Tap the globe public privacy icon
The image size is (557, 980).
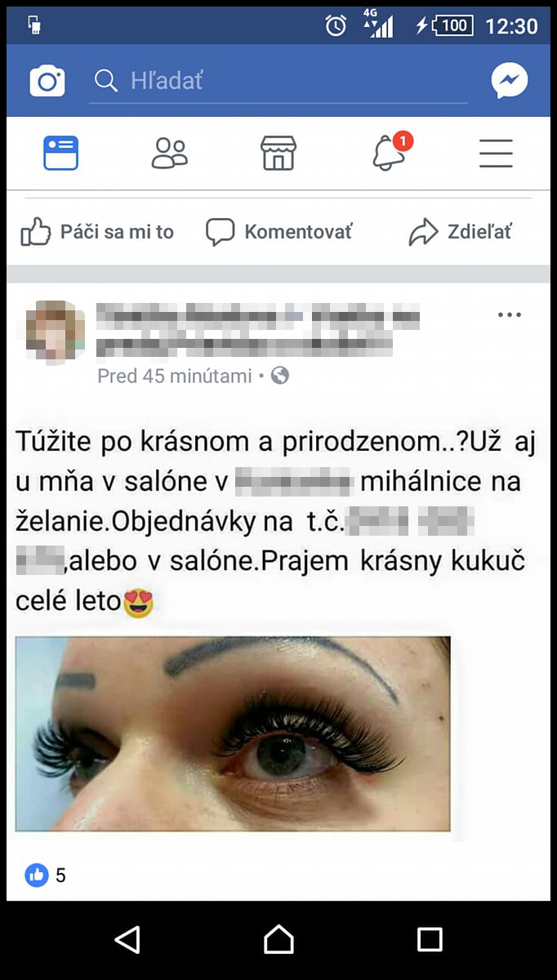pos(280,376)
